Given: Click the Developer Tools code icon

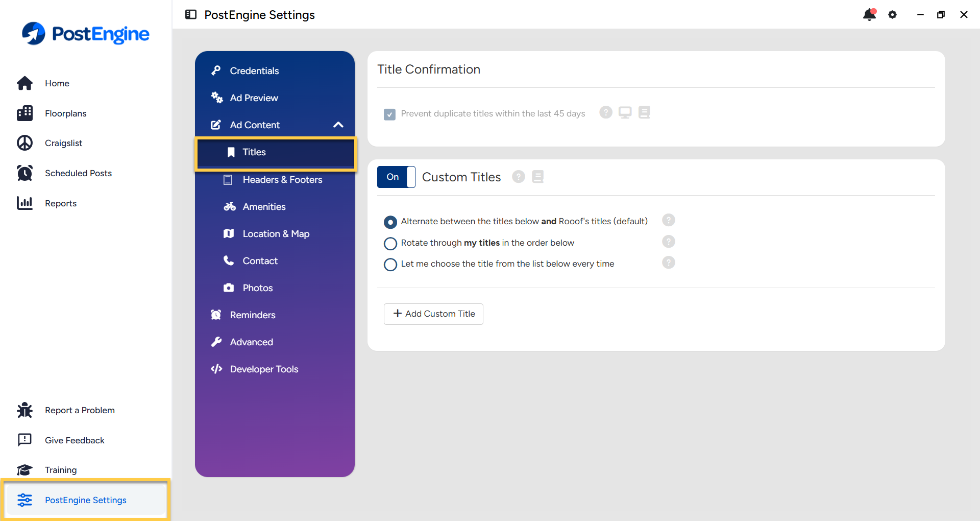Looking at the screenshot, I should 216,369.
